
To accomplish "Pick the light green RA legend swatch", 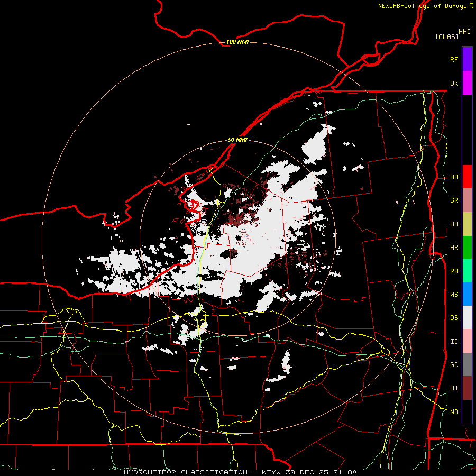I will (467, 271).
